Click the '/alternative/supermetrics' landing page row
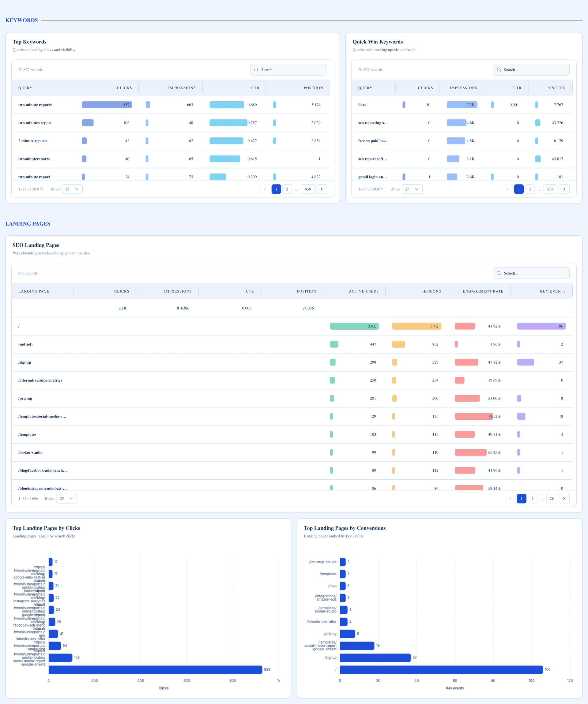This screenshot has width=588, height=704. pyautogui.click(x=292, y=380)
